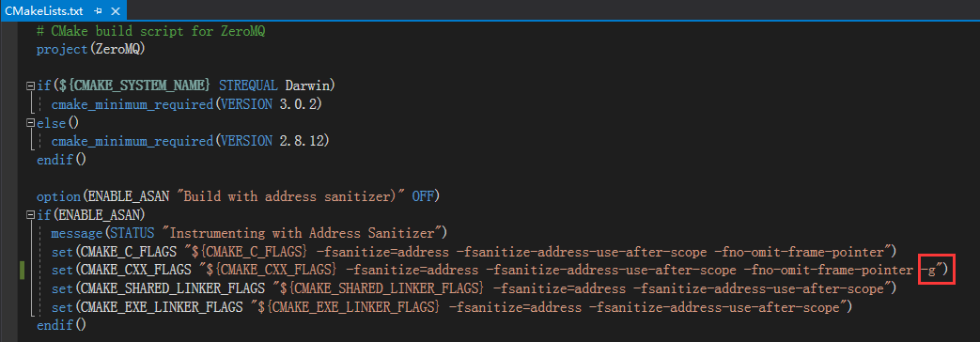Click the final endif() line
This screenshot has width=980, height=342.
click(61, 326)
